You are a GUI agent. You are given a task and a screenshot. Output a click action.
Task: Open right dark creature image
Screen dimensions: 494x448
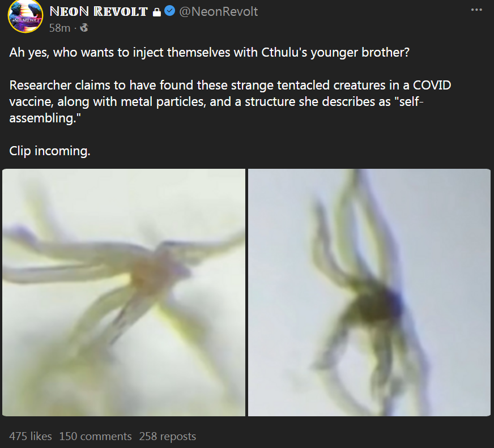click(x=369, y=292)
